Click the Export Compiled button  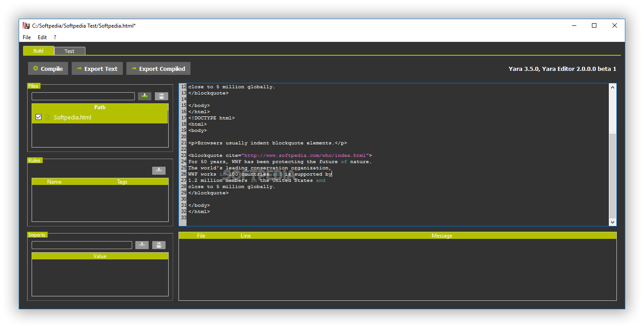(x=158, y=69)
